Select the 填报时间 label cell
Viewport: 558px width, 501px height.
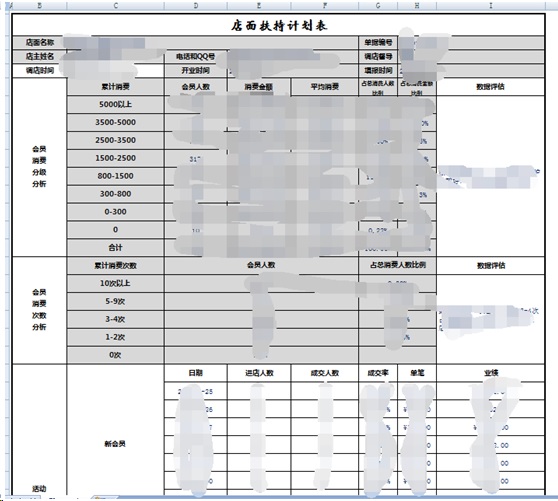pyautogui.click(x=378, y=70)
